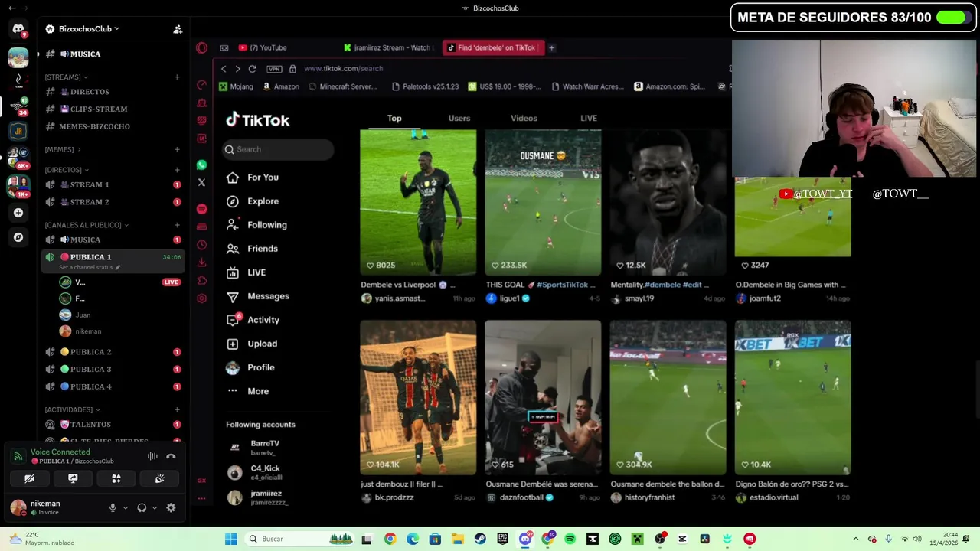Switch to TikTok Users tab
980x551 pixels.
(459, 119)
